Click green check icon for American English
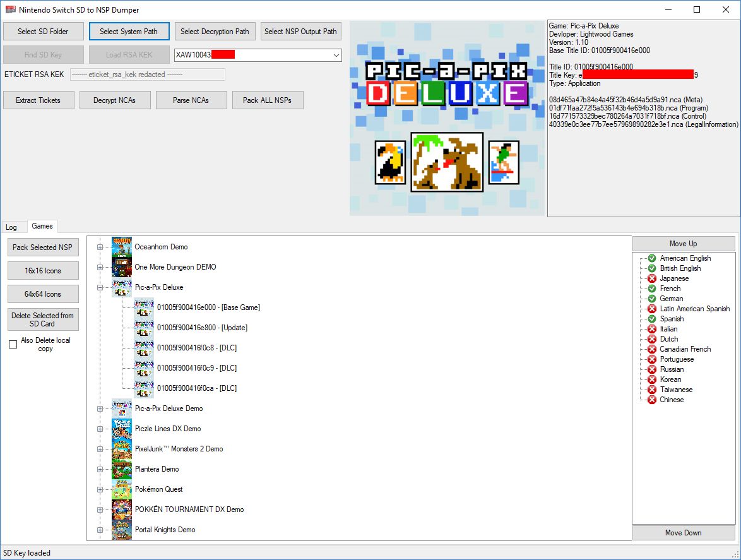This screenshot has height=560, width=741. (x=651, y=258)
